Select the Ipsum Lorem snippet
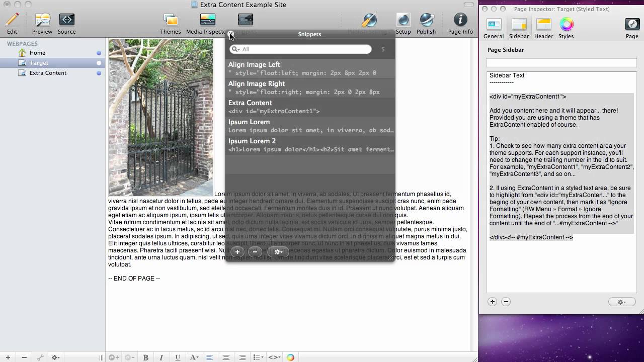The width and height of the screenshot is (644, 362). pyautogui.click(x=310, y=126)
